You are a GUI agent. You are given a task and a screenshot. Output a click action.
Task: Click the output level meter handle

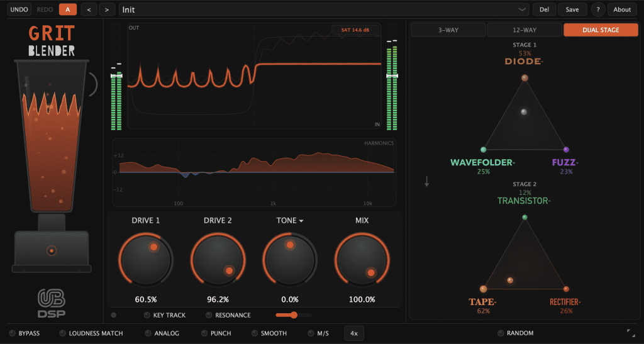coord(392,76)
